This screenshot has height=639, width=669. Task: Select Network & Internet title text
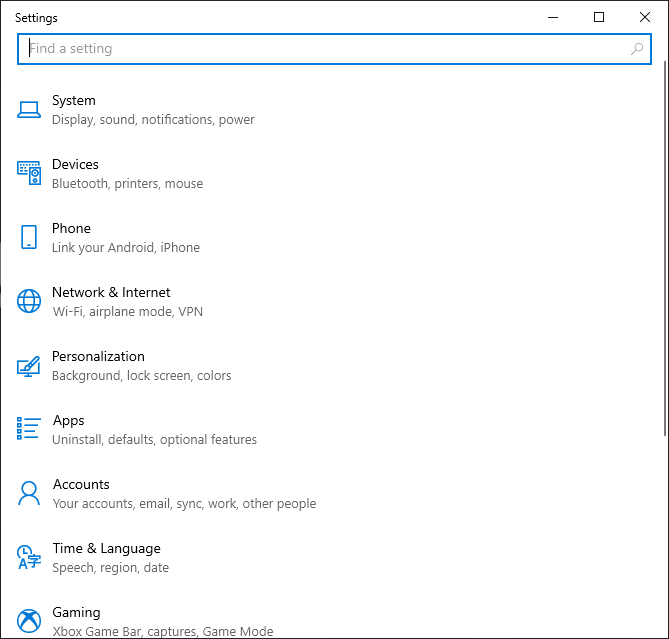click(111, 292)
